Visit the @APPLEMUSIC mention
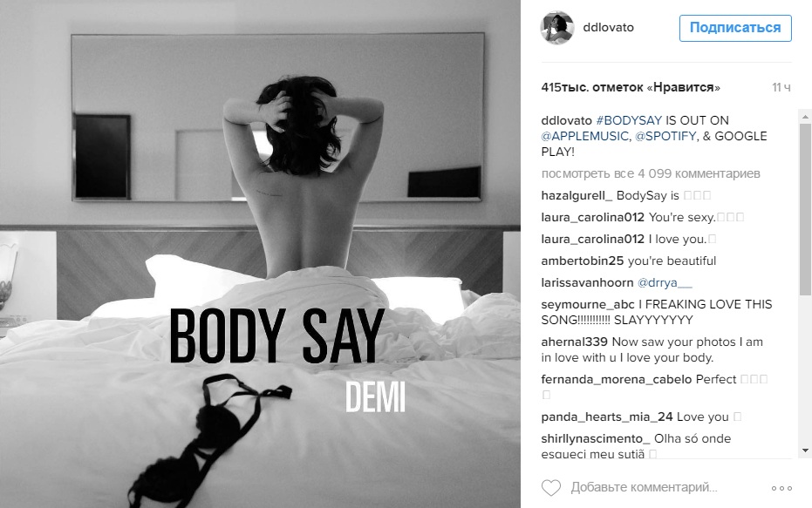 [584, 136]
